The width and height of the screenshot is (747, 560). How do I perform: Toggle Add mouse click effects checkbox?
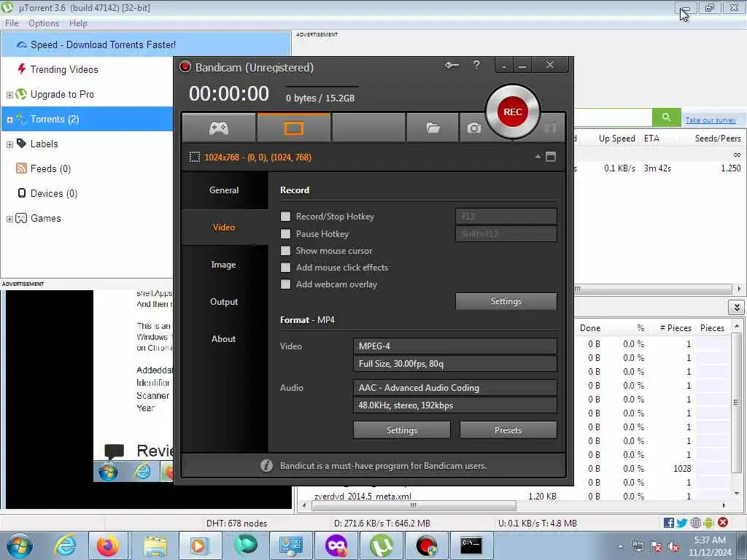pyautogui.click(x=285, y=267)
